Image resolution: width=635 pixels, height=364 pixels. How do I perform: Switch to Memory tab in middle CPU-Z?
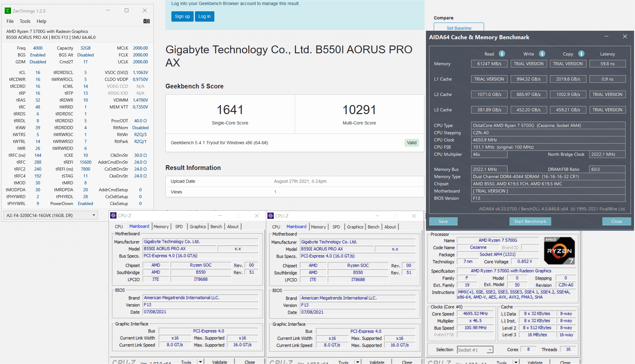pyautogui.click(x=318, y=227)
